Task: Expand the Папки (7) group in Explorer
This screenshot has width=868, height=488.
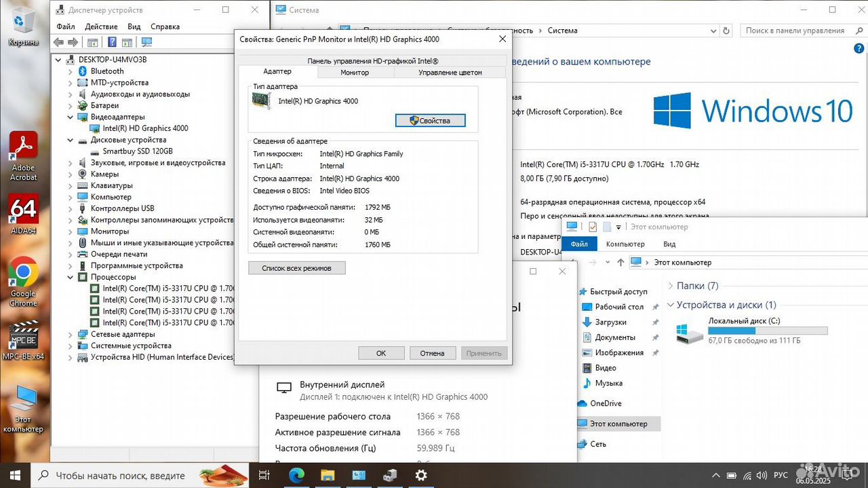Action: tap(671, 286)
